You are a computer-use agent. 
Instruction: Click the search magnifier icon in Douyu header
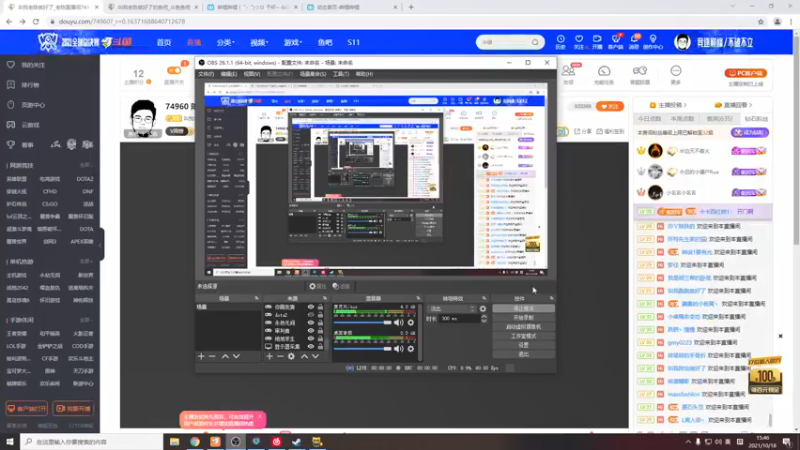(x=535, y=42)
